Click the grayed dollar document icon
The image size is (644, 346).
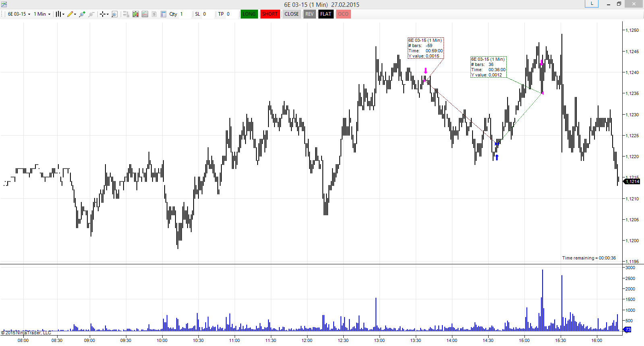(154, 14)
